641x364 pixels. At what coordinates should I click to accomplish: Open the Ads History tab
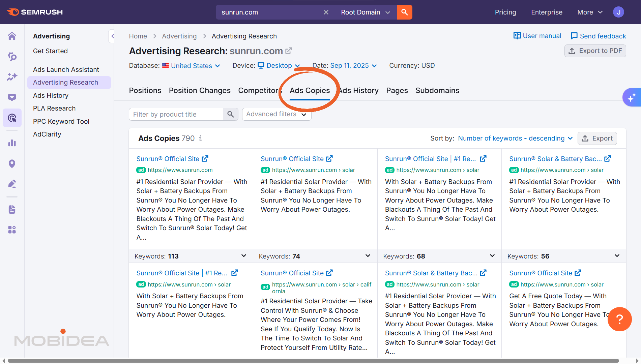click(358, 90)
